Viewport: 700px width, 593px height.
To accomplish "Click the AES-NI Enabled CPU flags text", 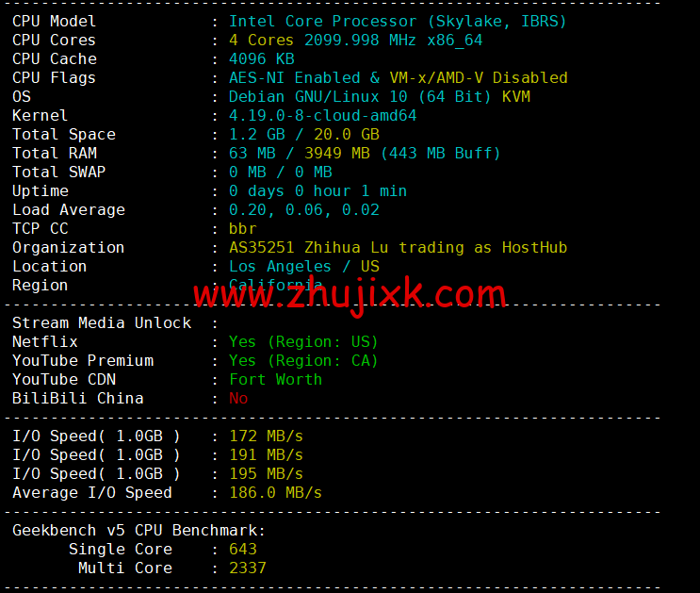I will tap(295, 77).
